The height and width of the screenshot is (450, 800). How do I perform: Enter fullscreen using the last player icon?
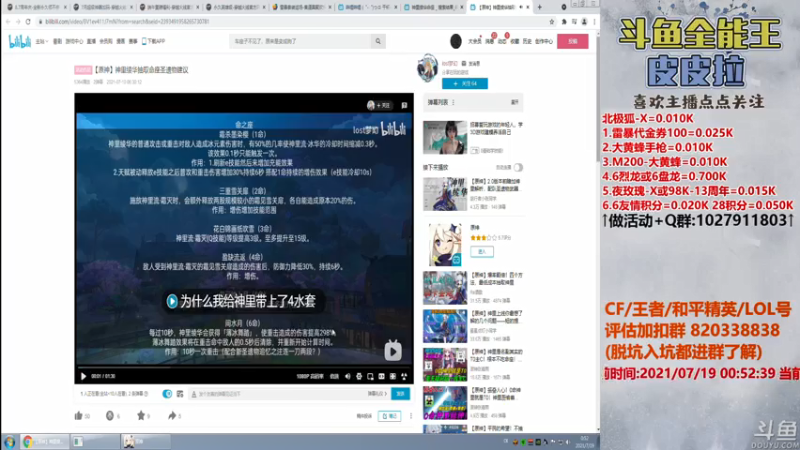[x=404, y=377]
